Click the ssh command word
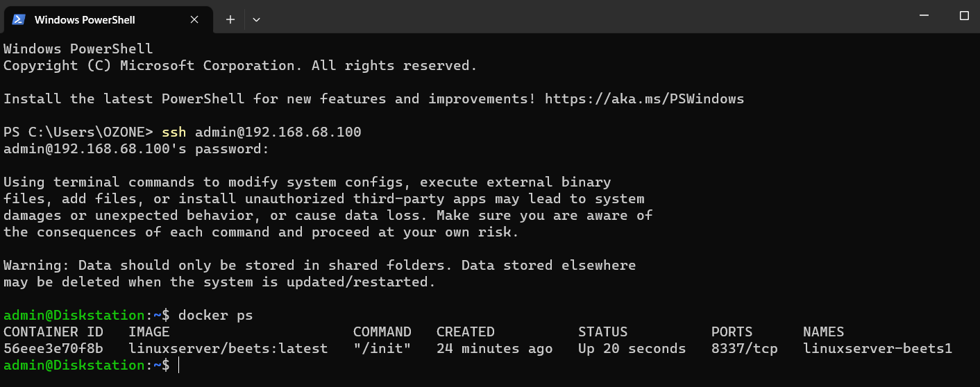Viewport: 980px width, 387px height. [x=174, y=132]
